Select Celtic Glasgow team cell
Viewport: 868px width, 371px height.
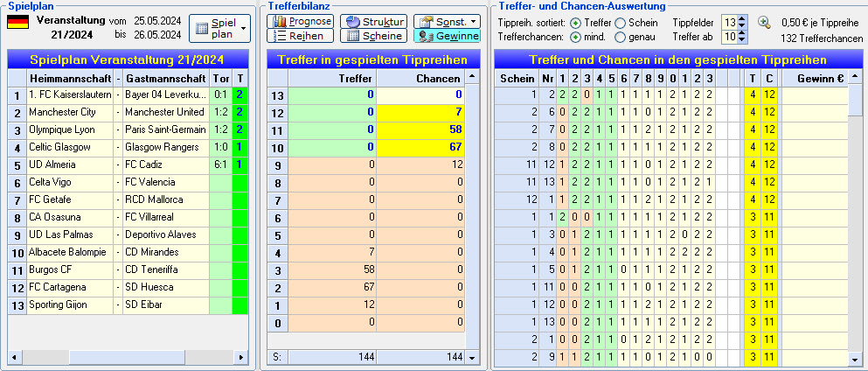coord(70,148)
